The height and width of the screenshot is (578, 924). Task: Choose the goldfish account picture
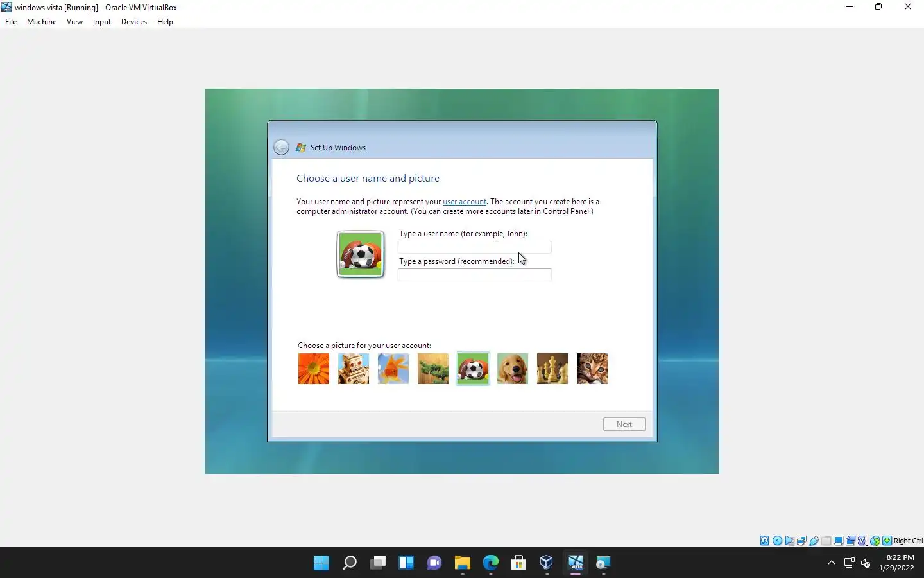393,369
